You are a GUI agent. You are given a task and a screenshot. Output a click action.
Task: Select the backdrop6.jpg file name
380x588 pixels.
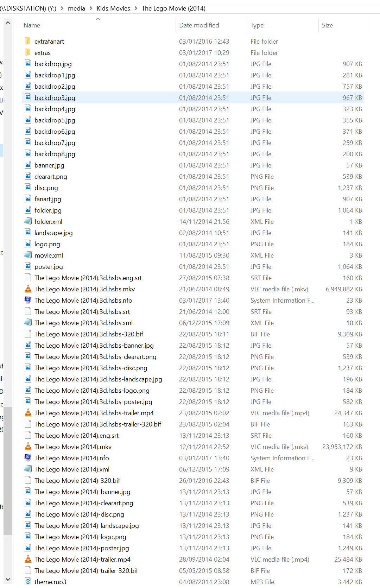55,131
